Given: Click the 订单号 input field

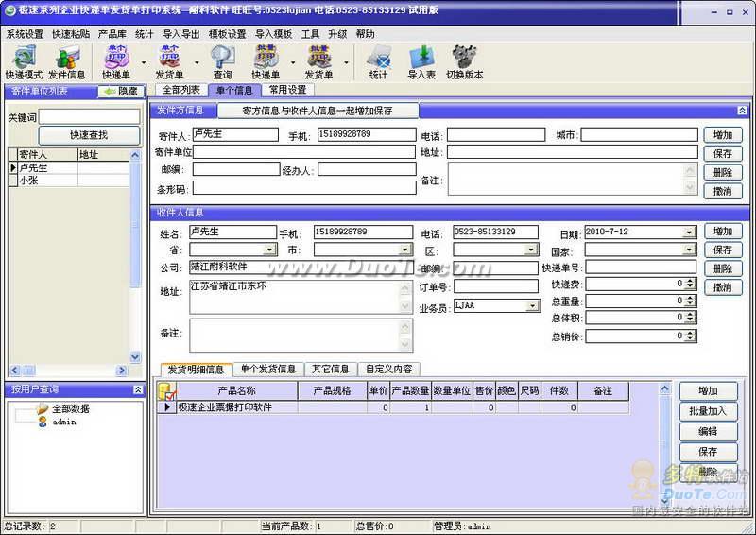Looking at the screenshot, I should [496, 286].
